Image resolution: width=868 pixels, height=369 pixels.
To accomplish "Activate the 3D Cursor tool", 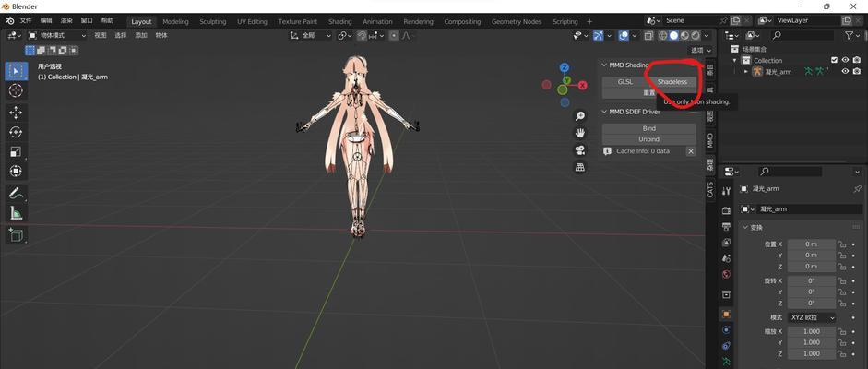I will coord(16,90).
